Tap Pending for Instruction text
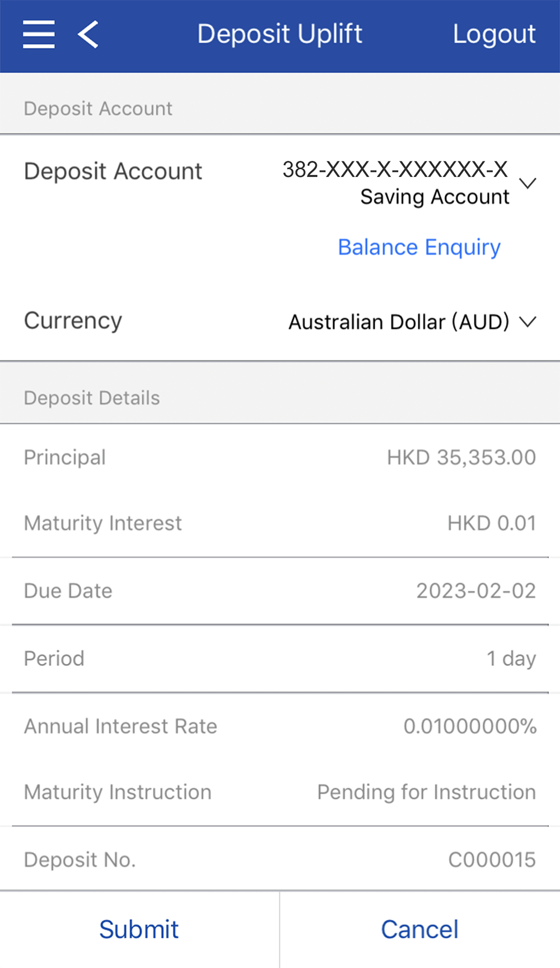The image size is (560, 968). [x=426, y=792]
